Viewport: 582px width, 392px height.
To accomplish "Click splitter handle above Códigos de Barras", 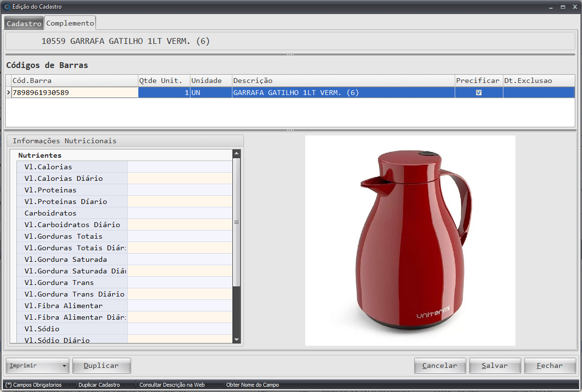I will 290,54.
